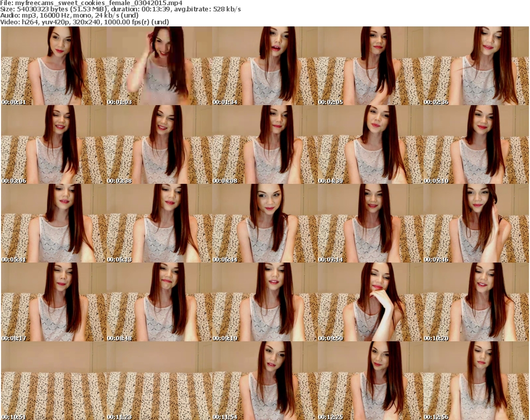Click the frame at 00:02:05
Image resolution: width=530 pixels, height=420 pixels.
[371, 66]
